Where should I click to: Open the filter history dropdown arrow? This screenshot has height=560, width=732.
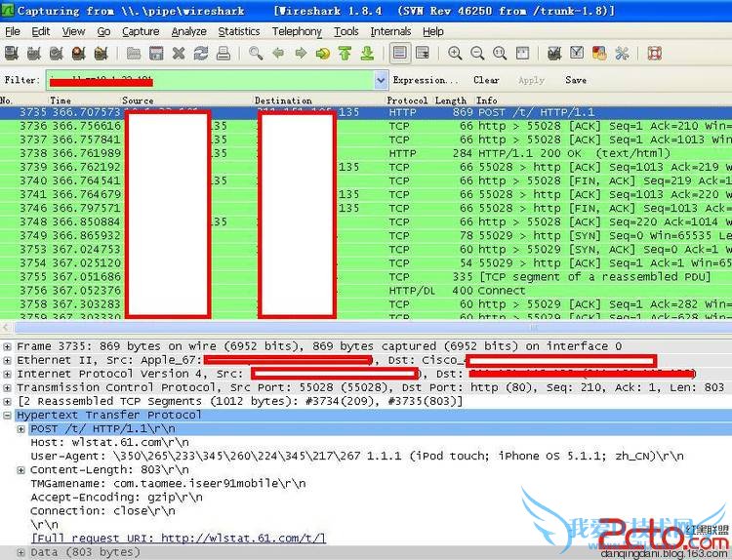point(381,80)
